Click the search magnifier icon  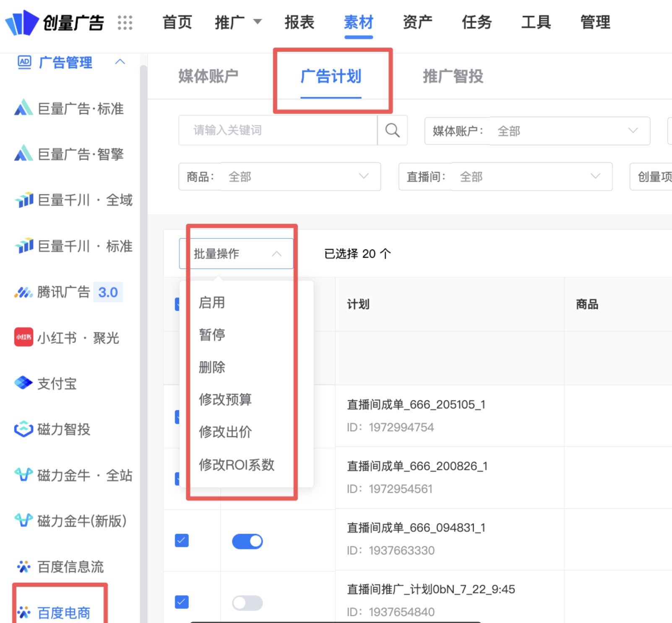point(392,130)
